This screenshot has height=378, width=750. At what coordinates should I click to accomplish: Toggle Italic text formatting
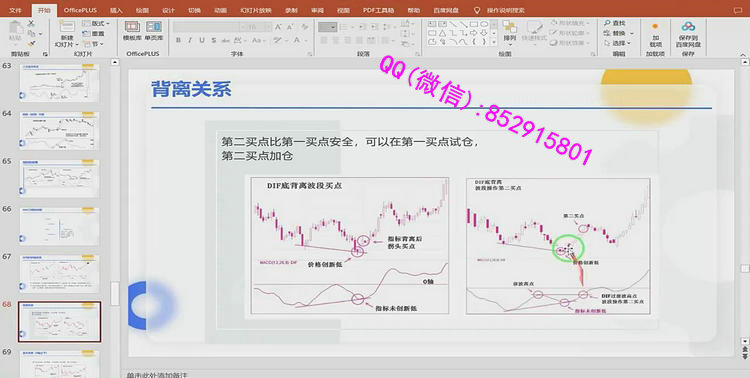190,40
